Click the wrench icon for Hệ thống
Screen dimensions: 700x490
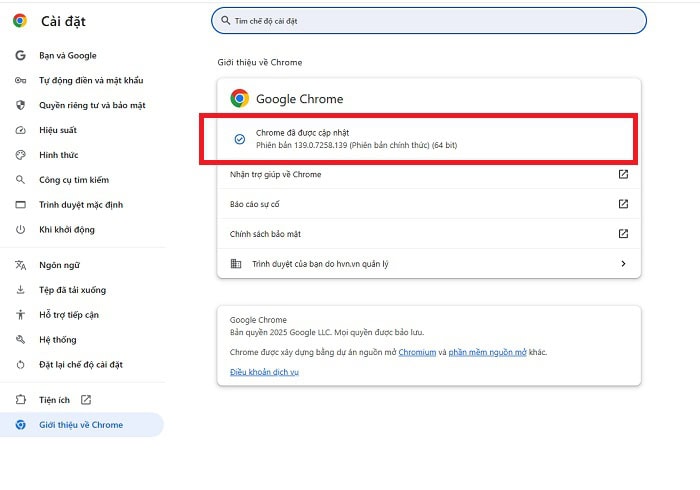click(21, 340)
